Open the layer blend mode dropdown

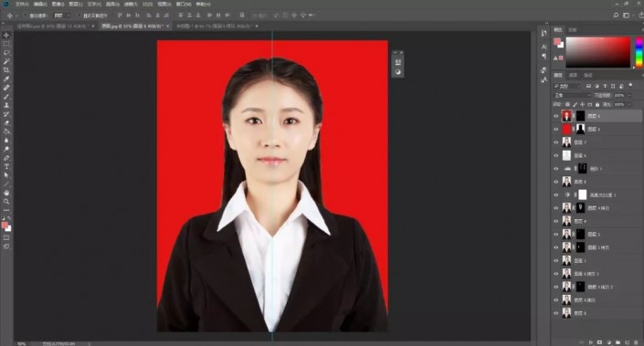(572, 95)
